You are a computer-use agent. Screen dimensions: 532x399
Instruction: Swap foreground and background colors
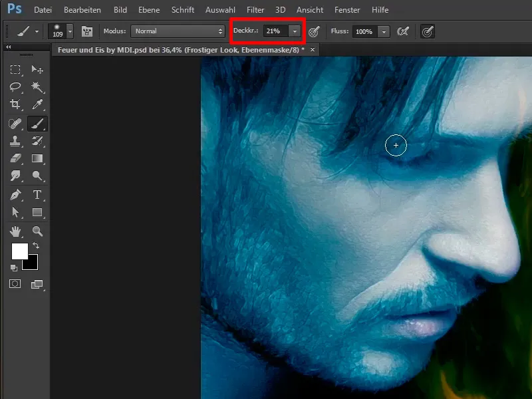click(36, 245)
